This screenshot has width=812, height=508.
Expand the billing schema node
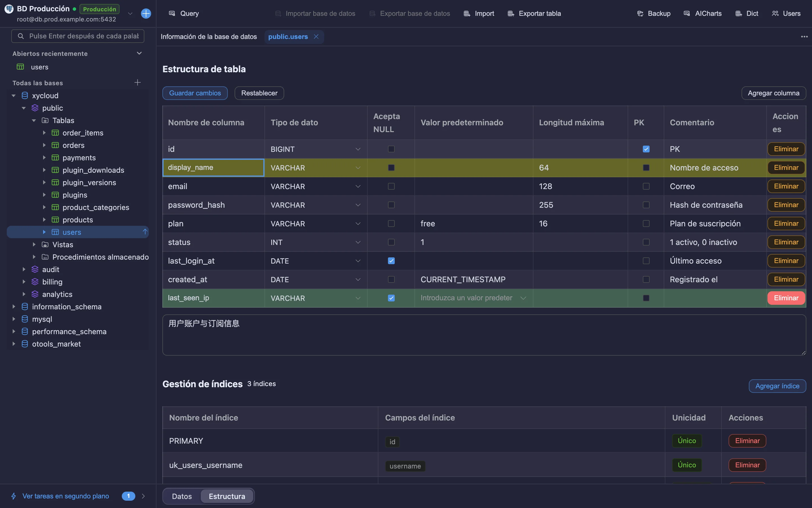pos(24,282)
